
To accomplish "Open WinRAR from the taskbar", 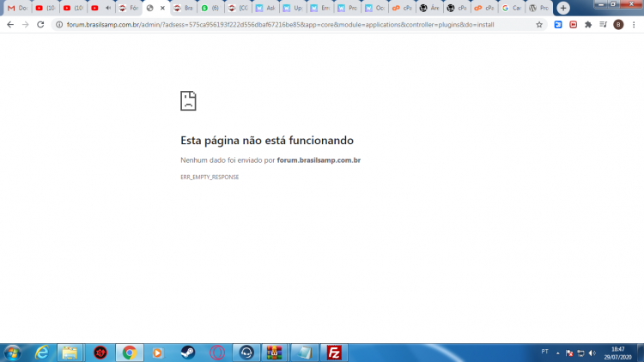I will [x=275, y=353].
